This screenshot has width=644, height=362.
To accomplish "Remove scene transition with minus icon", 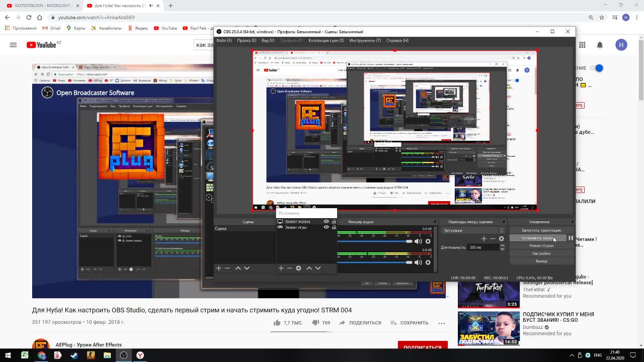I will (493, 239).
